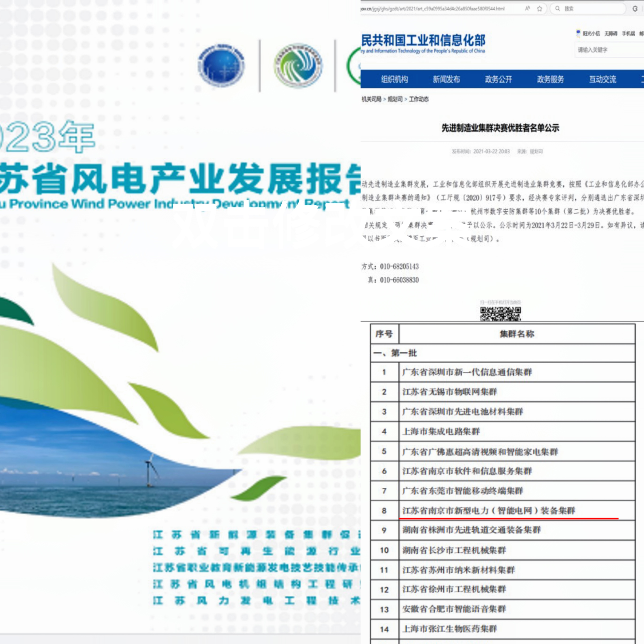
Task: Click cover line 江苏省可再生能源行业
Action: 256,551
